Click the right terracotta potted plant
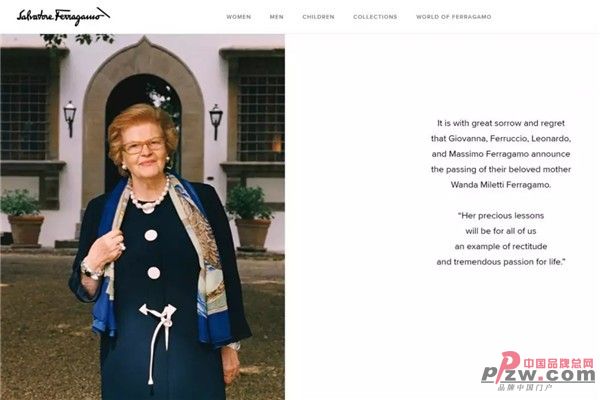 point(251,218)
